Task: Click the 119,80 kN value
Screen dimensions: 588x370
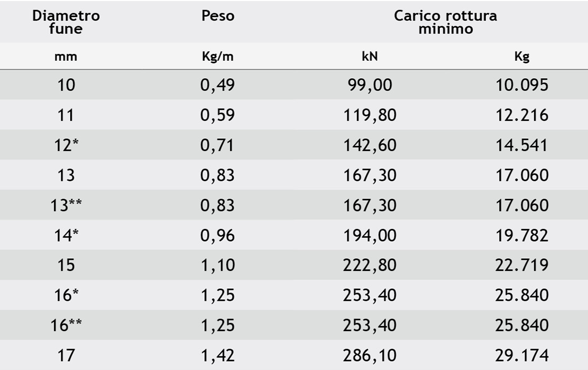Action: 369,115
